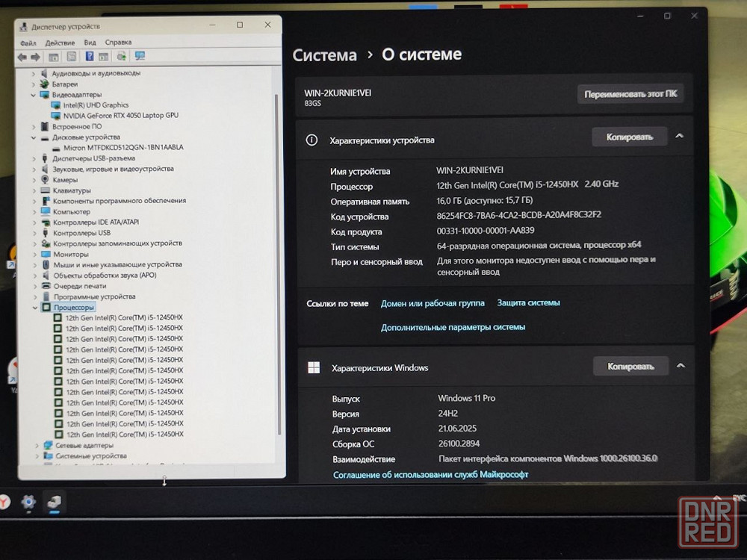Open the Справка menu
Screen dimensions: 747x560
point(118,42)
